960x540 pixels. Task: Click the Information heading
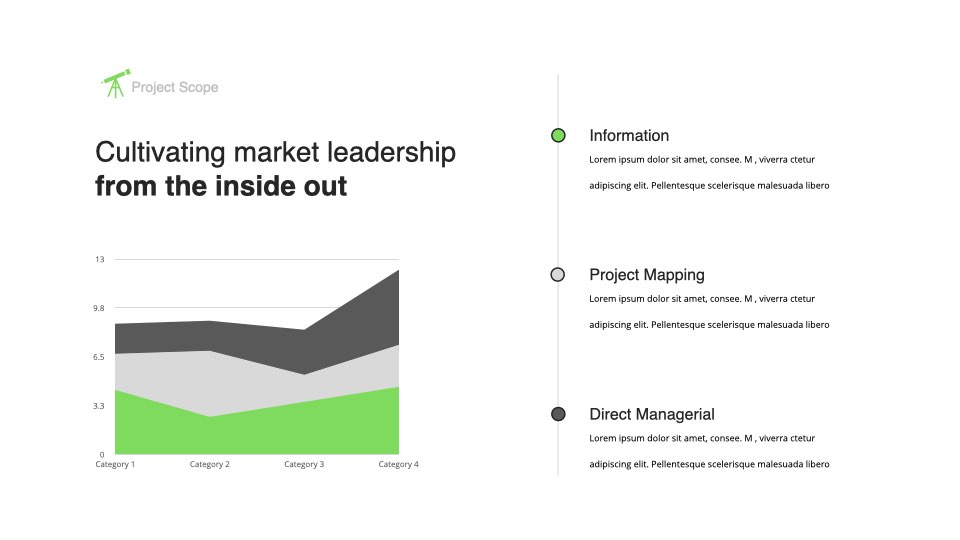coord(629,135)
